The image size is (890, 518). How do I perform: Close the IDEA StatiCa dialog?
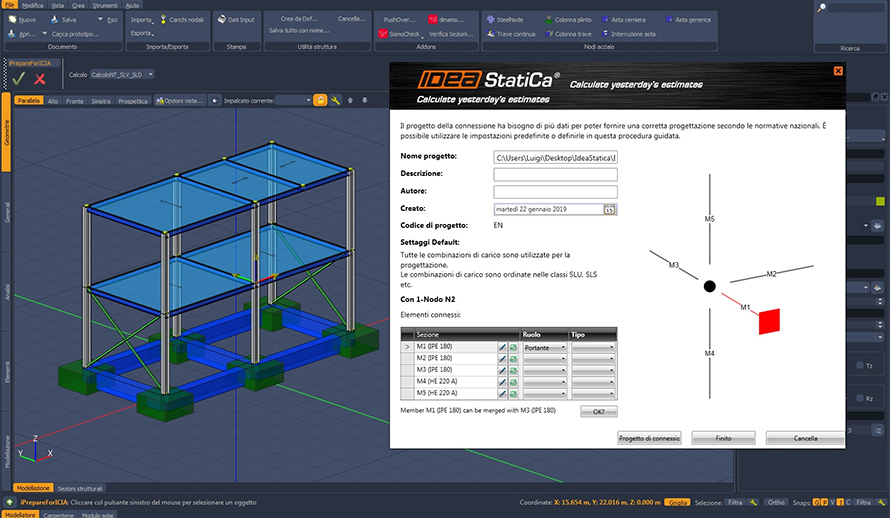point(838,71)
